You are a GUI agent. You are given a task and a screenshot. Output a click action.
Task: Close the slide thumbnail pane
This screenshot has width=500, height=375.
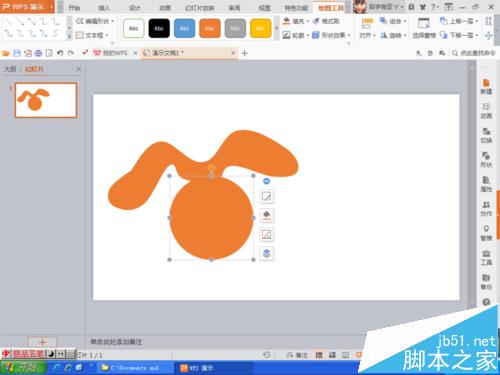click(79, 69)
